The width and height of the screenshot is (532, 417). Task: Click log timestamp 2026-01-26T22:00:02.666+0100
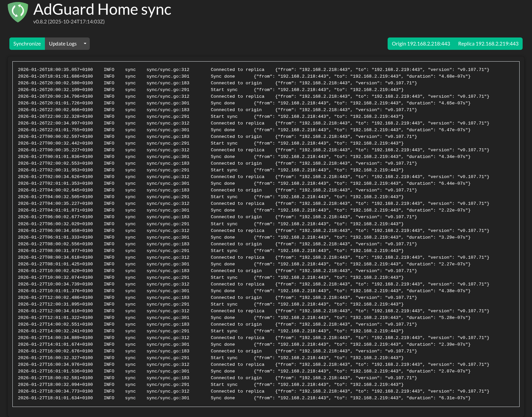click(x=55, y=110)
